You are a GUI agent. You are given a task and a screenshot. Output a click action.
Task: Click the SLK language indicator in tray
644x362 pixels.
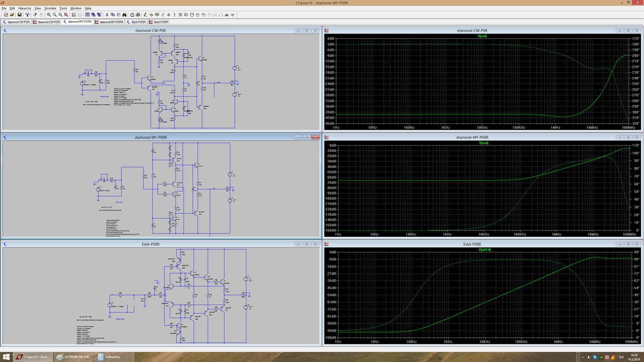621,357
